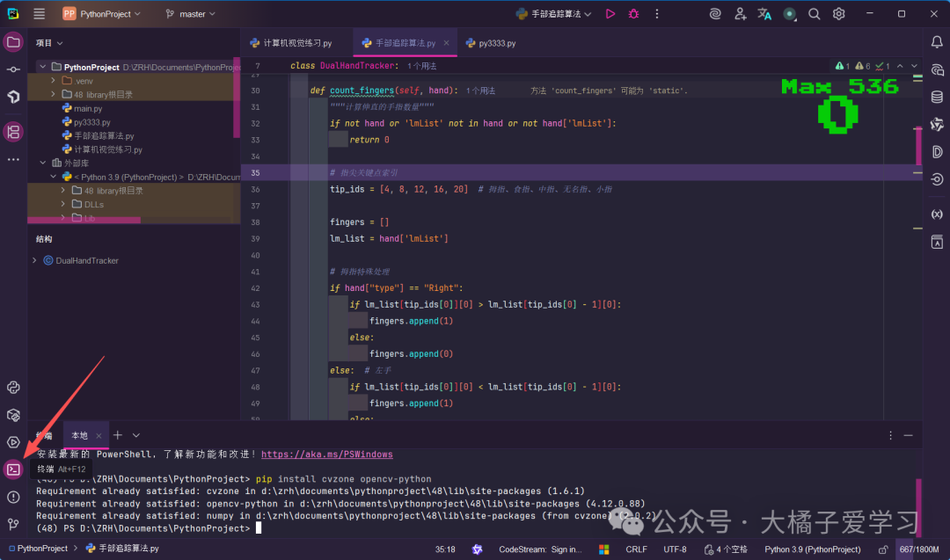Click the Windows logo in status bar
This screenshot has height=560, width=950.
tap(604, 549)
